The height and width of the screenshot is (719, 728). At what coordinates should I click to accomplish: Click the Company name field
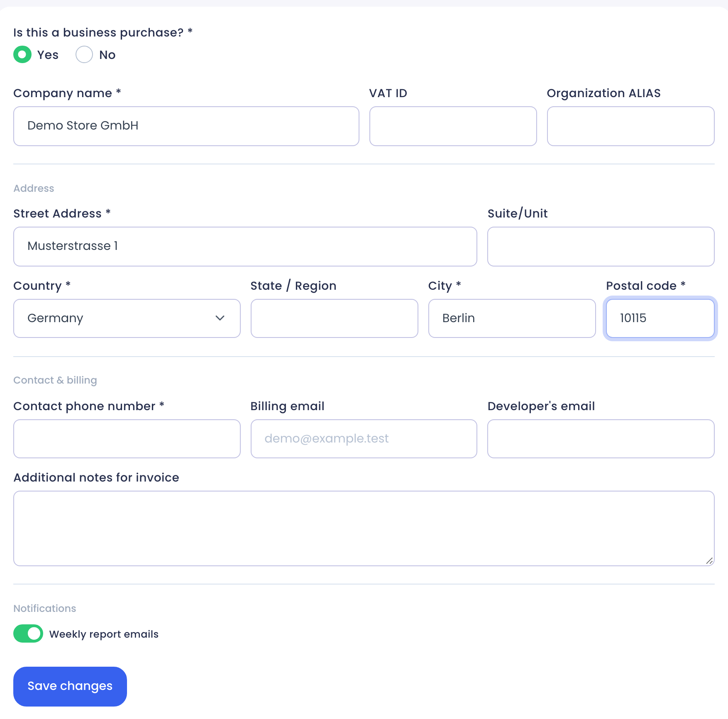(x=186, y=126)
